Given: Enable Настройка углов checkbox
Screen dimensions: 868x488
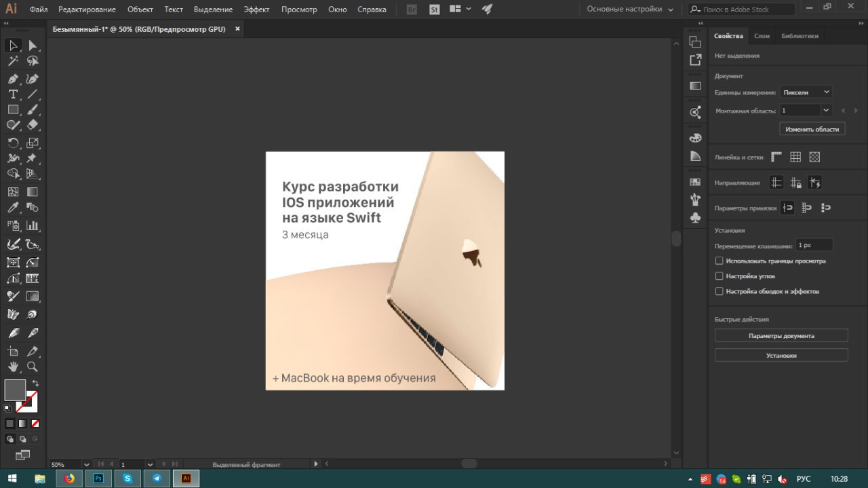Looking at the screenshot, I should [719, 276].
